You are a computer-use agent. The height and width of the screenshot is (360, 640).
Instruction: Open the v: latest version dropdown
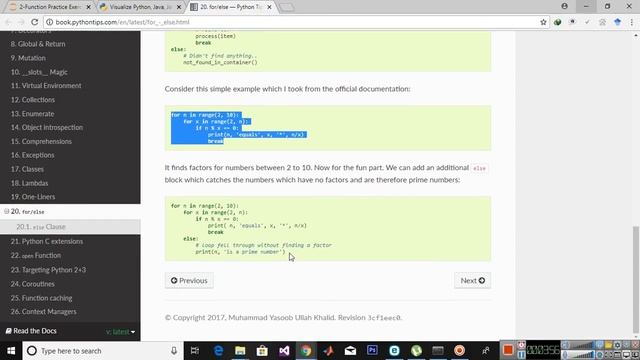120,331
